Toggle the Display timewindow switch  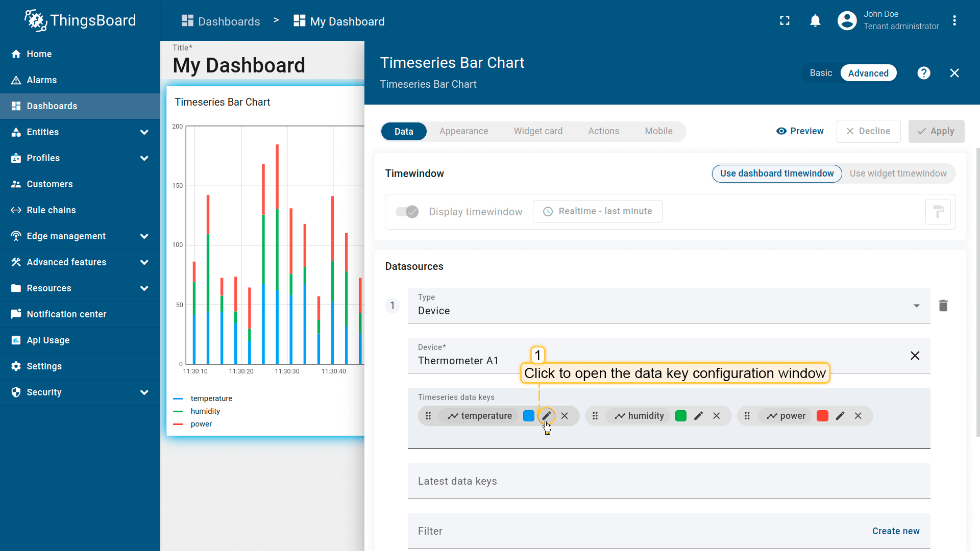point(407,212)
